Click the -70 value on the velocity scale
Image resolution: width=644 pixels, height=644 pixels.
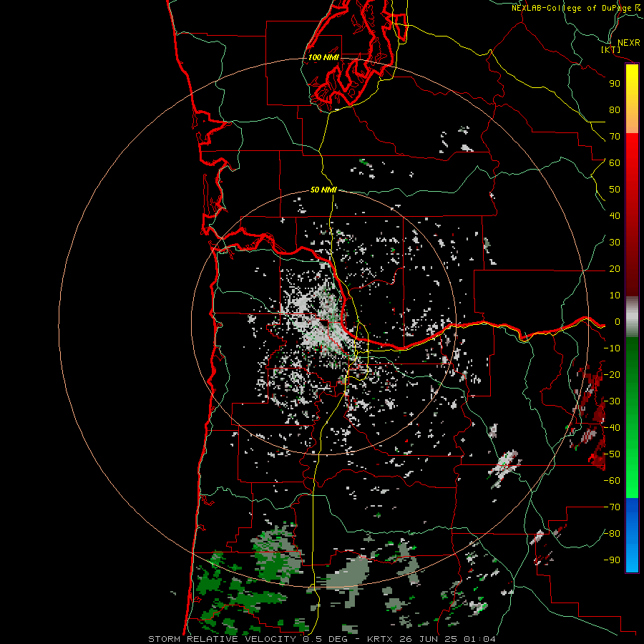[x=612, y=507]
